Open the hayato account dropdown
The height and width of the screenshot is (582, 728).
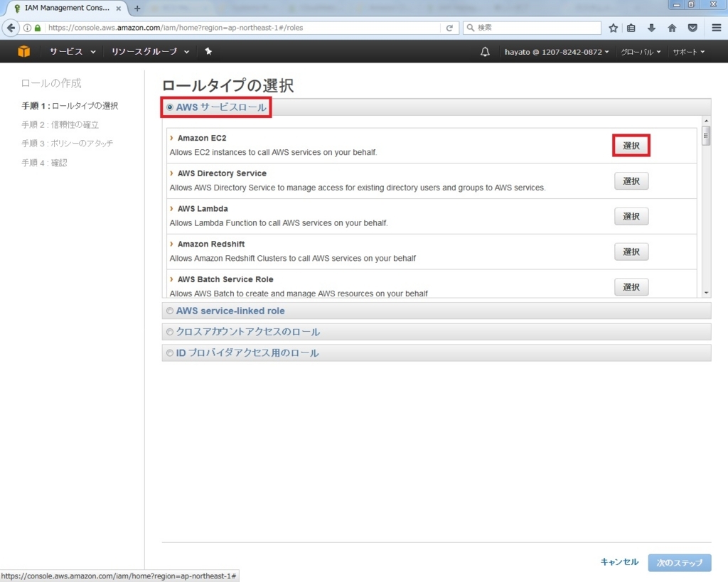tap(556, 52)
